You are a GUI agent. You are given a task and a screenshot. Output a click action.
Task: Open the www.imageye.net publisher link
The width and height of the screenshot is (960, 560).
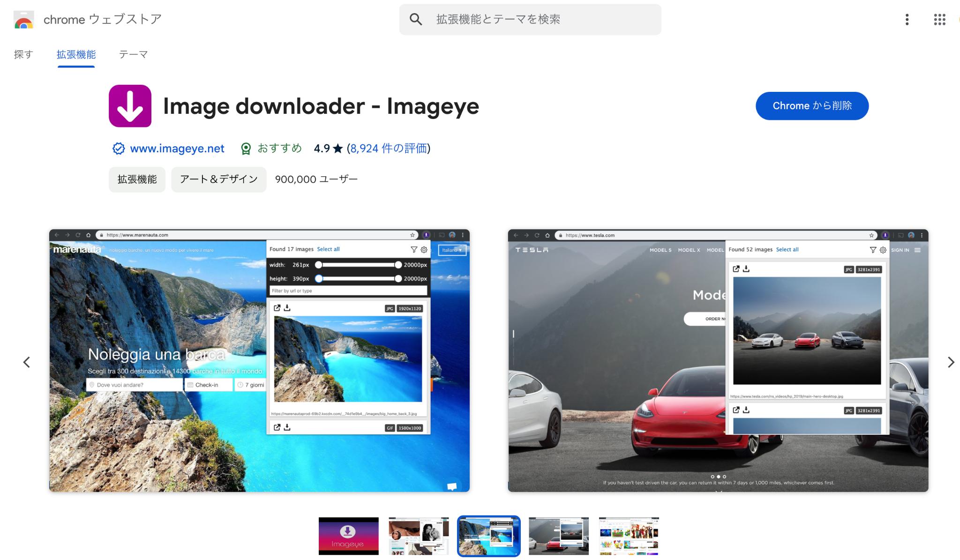click(177, 149)
